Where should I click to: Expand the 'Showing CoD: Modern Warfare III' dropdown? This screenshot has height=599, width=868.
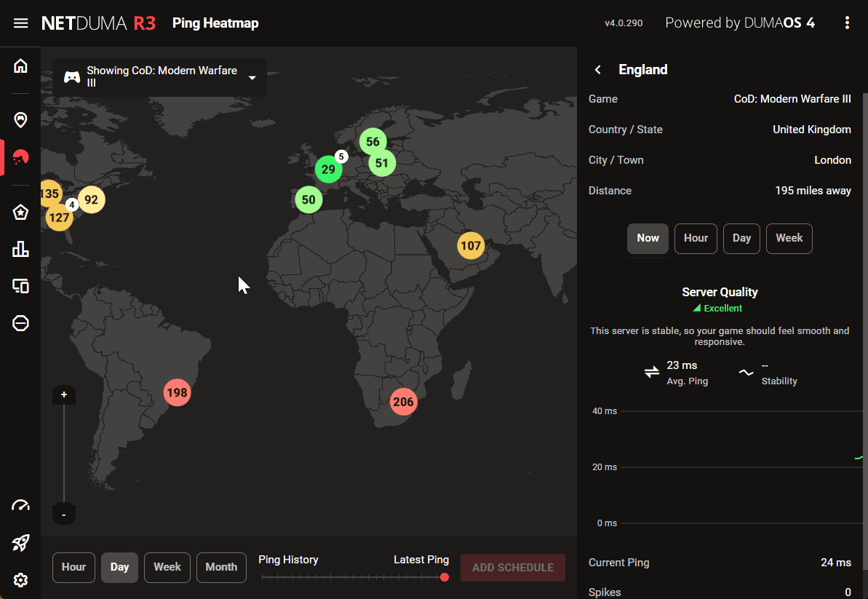pyautogui.click(x=252, y=78)
